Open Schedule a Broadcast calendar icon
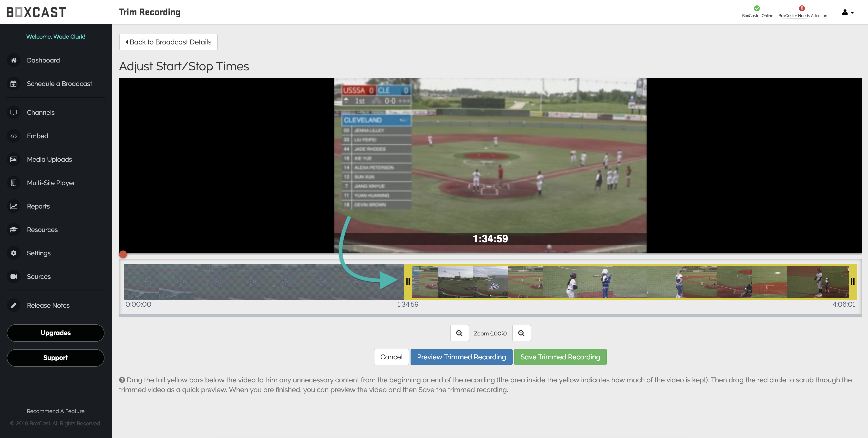Viewport: 868px width, 438px height. (13, 84)
